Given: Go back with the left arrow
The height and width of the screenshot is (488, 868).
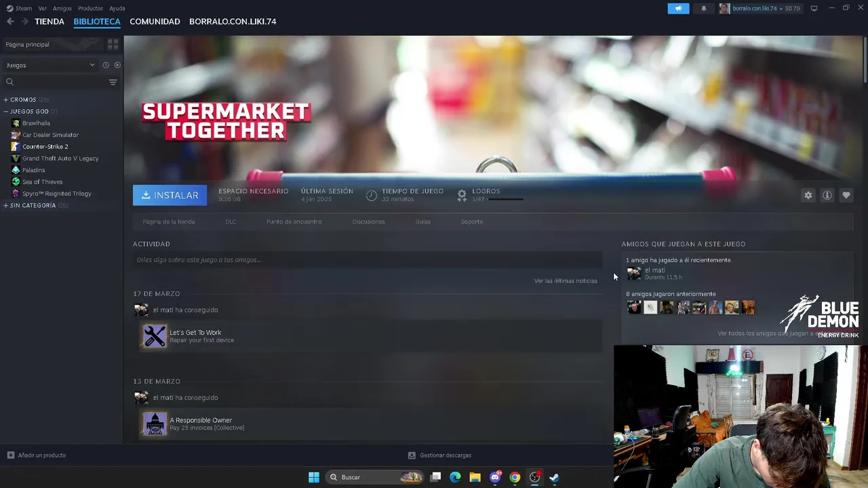Looking at the screenshot, I should 10,22.
